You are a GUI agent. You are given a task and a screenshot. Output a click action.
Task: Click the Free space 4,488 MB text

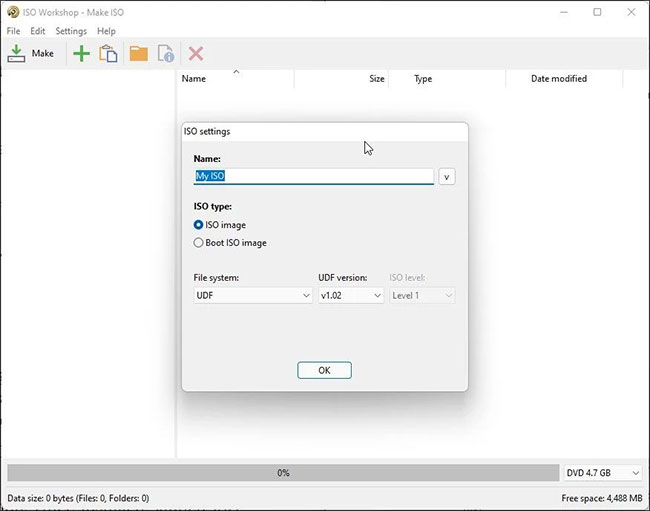pos(601,498)
